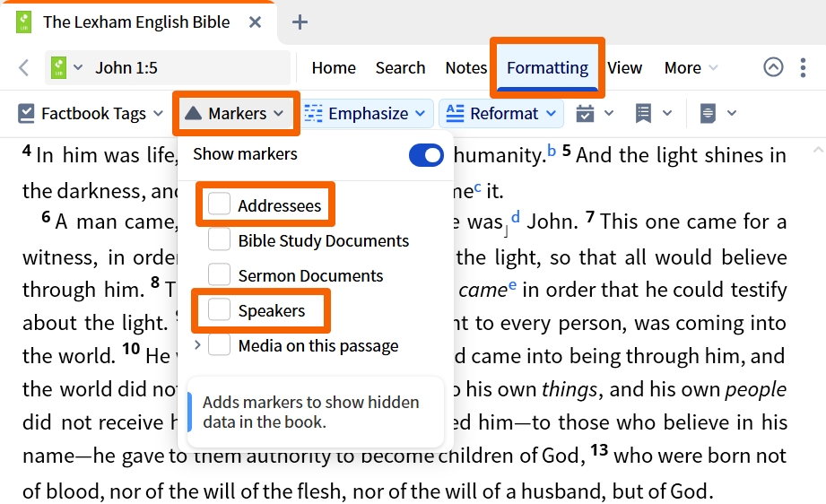Click the green resource icon beside John 1:5
Image resolution: width=826 pixels, height=504 pixels.
tap(58, 67)
